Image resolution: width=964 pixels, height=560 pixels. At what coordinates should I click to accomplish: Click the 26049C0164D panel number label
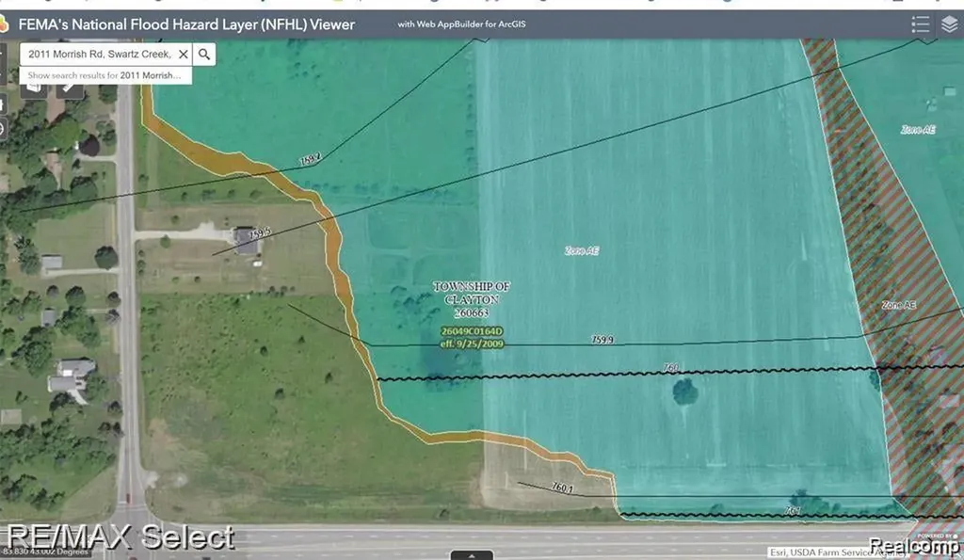(472, 331)
